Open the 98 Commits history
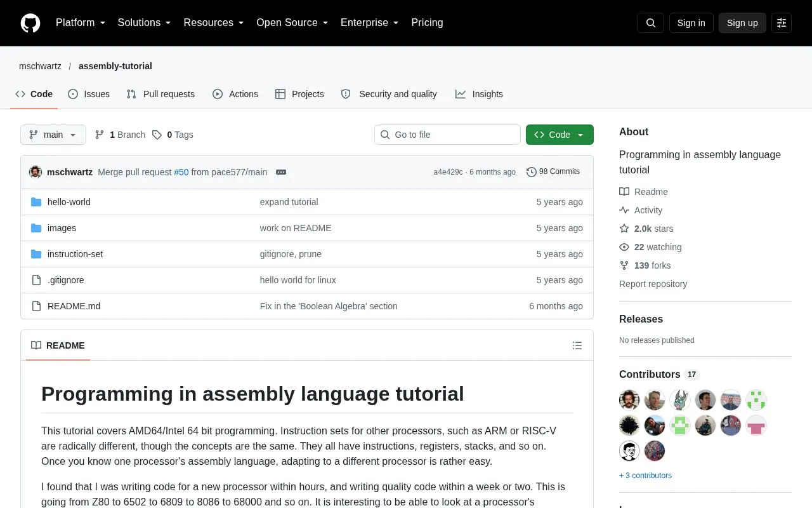The height and width of the screenshot is (508, 812). click(x=553, y=172)
